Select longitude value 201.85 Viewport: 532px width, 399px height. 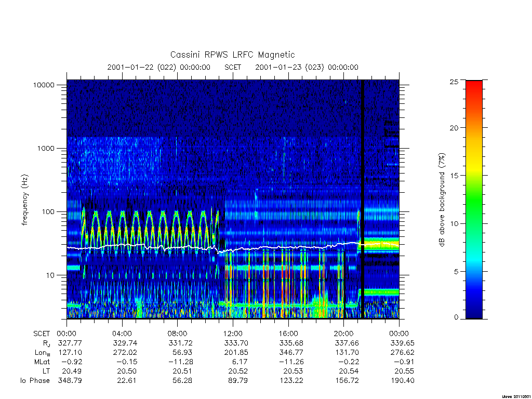[x=236, y=353]
